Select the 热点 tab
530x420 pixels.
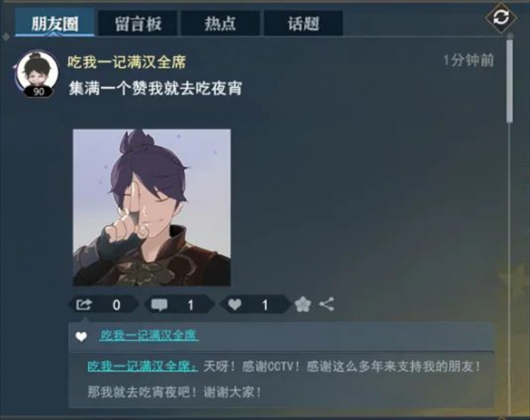pyautogui.click(x=221, y=24)
